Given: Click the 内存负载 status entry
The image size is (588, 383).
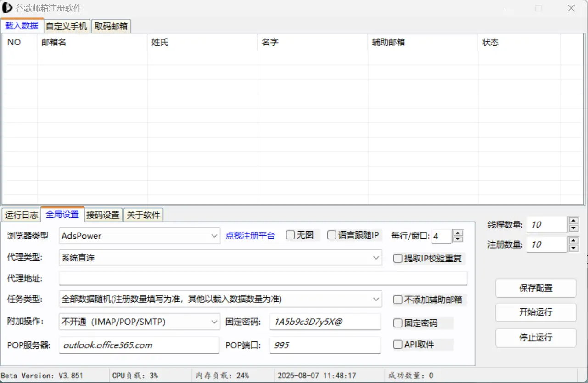Looking at the screenshot, I should tap(223, 376).
